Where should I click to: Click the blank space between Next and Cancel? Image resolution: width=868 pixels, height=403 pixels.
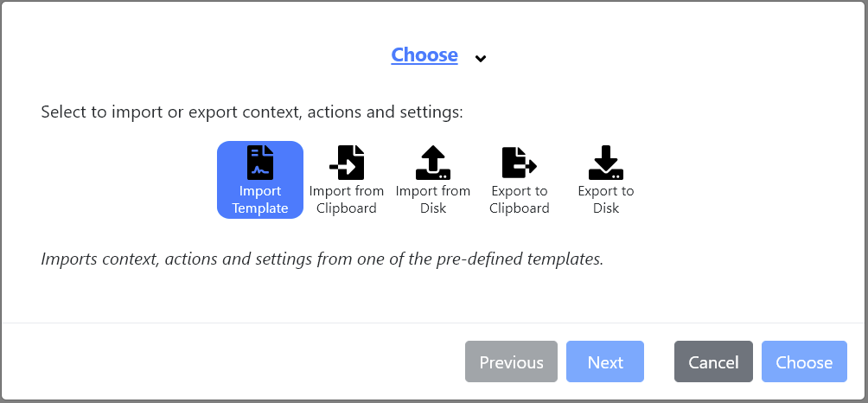(x=659, y=361)
